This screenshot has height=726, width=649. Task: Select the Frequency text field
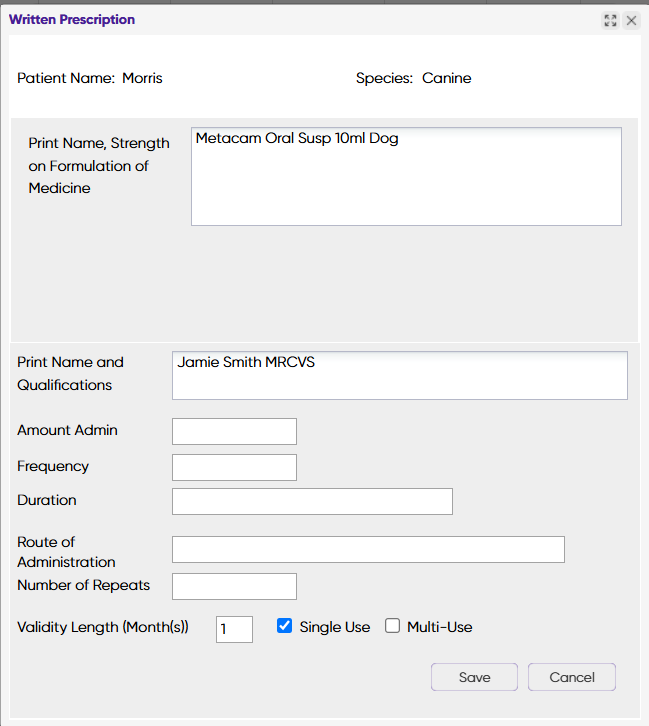pos(234,467)
